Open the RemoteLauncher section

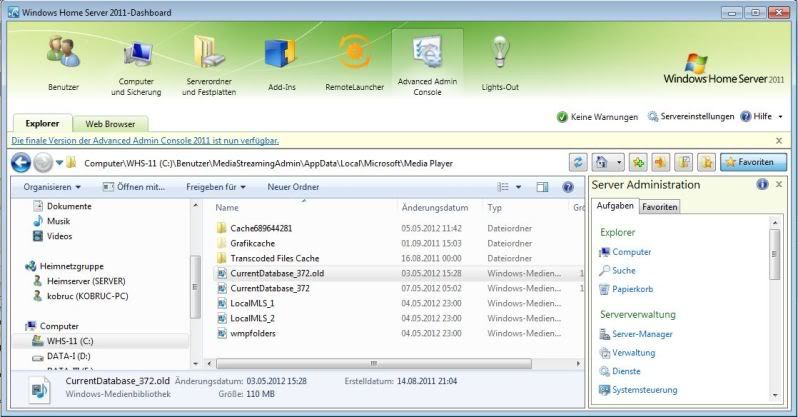tap(354, 63)
